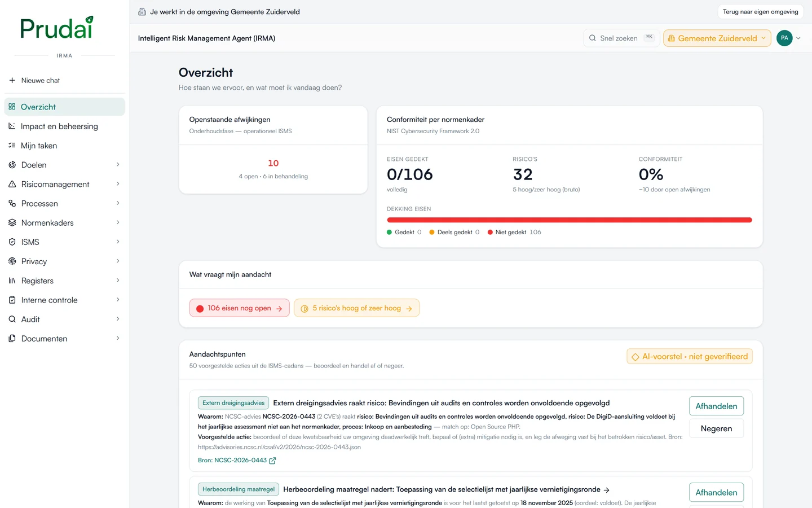Open the user menu chevron beside avatar
This screenshot has width=812, height=508.
(798, 38)
